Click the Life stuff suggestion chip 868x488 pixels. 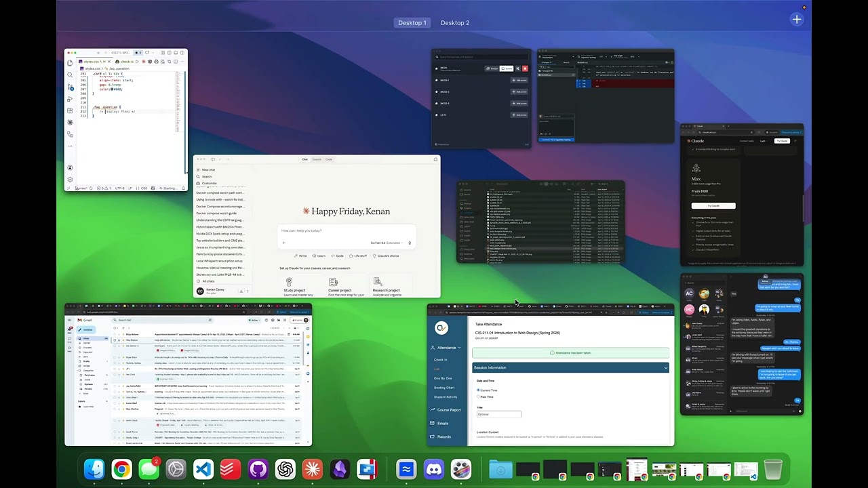click(x=359, y=256)
